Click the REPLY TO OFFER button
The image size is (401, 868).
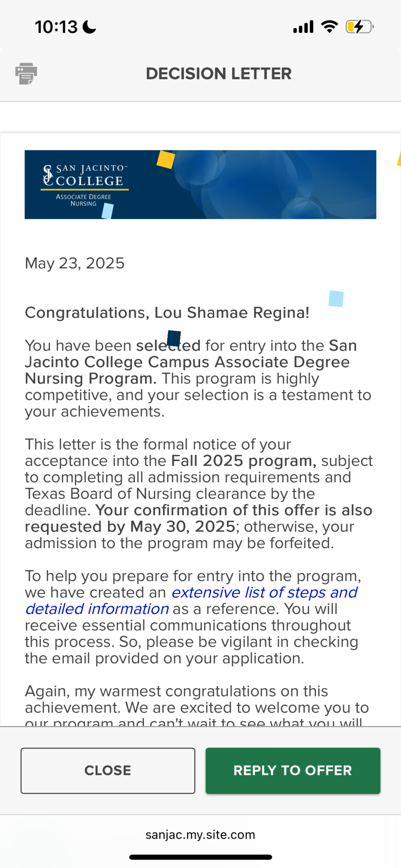[x=293, y=771]
